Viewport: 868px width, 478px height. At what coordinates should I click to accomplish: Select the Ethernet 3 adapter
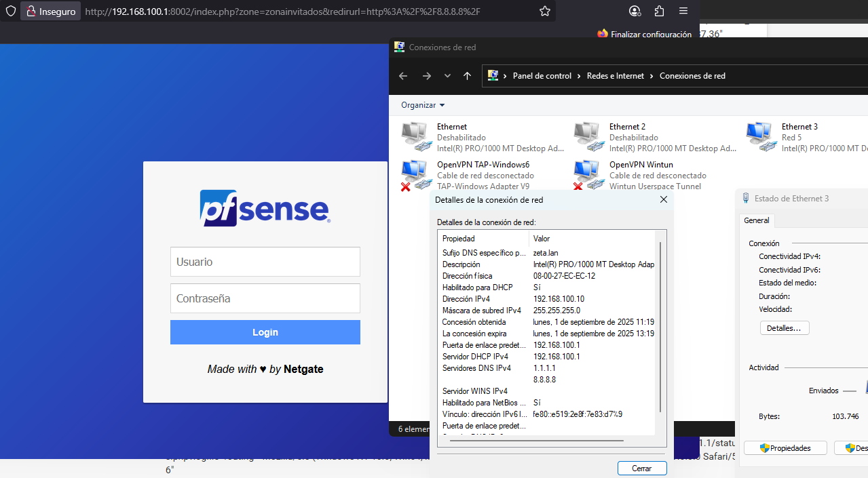point(799,137)
